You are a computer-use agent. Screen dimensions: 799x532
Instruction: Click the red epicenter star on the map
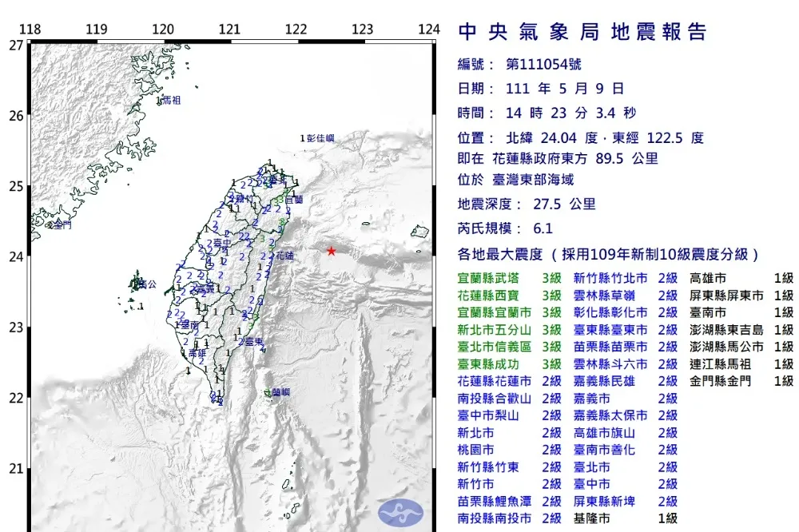point(332,251)
